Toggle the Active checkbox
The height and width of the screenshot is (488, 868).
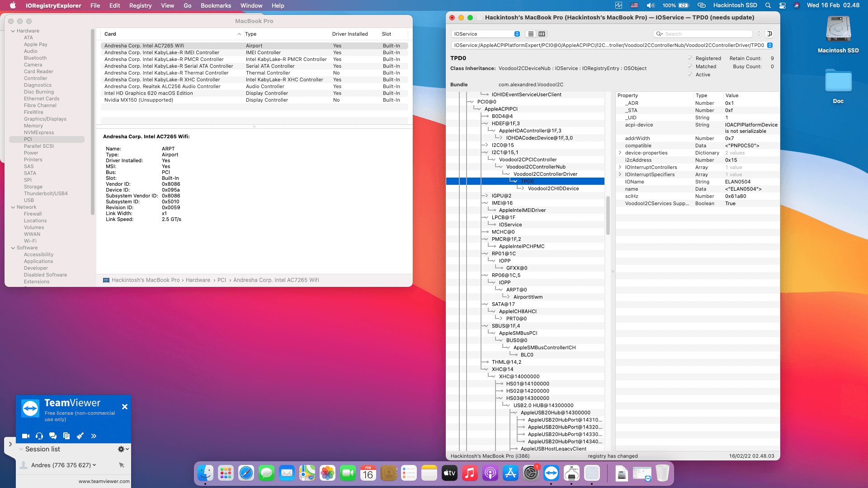[x=690, y=75]
